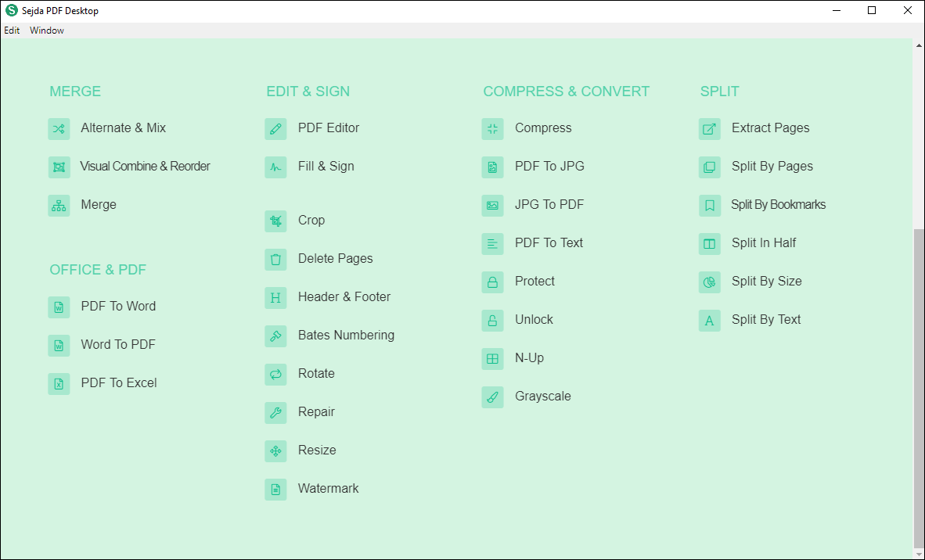Select the Crop tool icon
The image size is (925, 560).
tap(275, 221)
